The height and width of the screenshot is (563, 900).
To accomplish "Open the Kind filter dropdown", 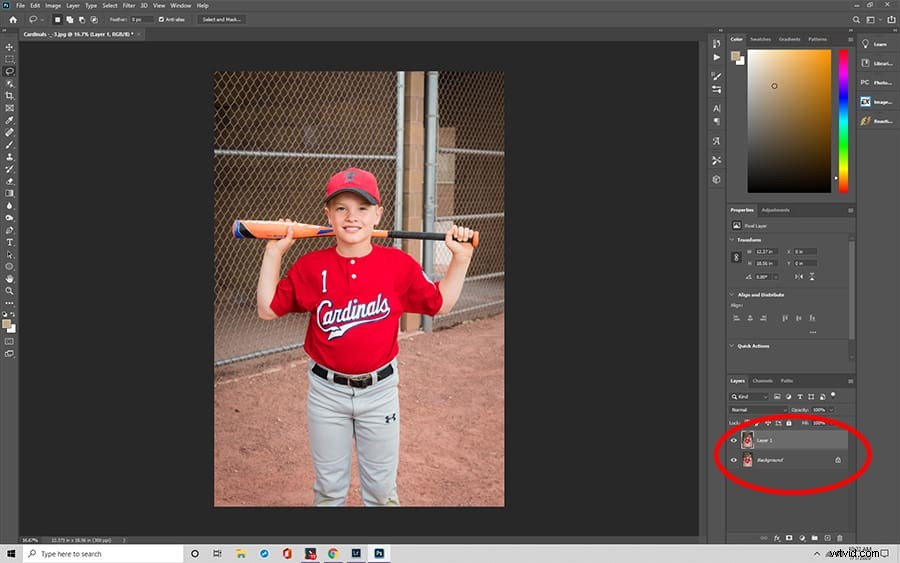I will (749, 397).
